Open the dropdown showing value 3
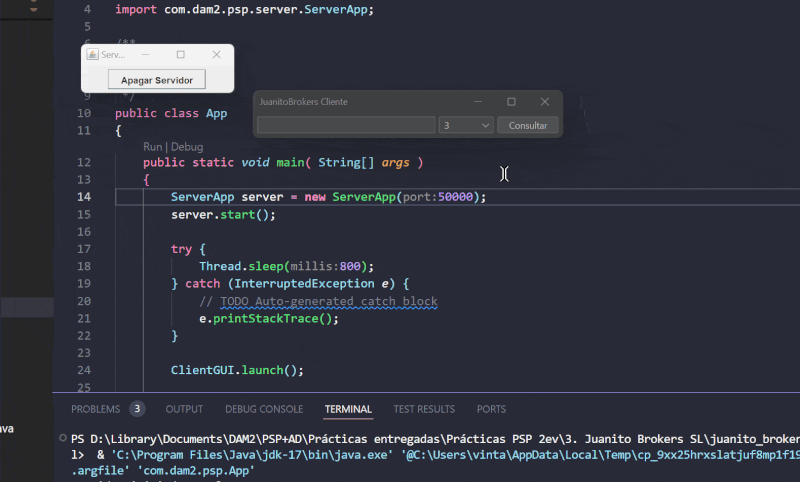800x482 pixels. [x=466, y=126]
